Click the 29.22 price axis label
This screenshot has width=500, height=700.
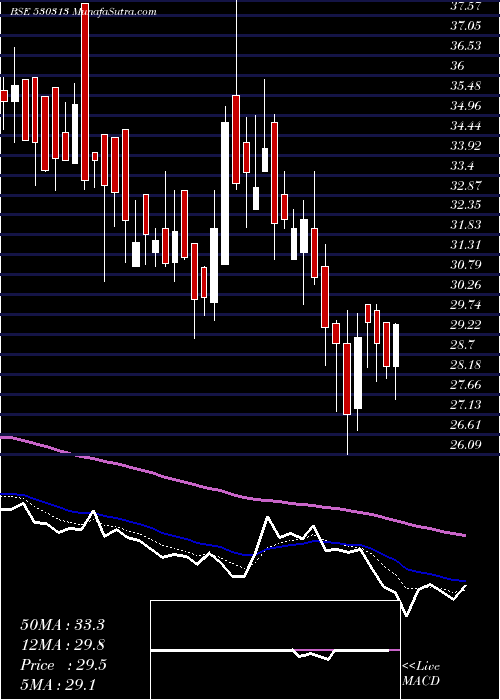click(x=465, y=325)
